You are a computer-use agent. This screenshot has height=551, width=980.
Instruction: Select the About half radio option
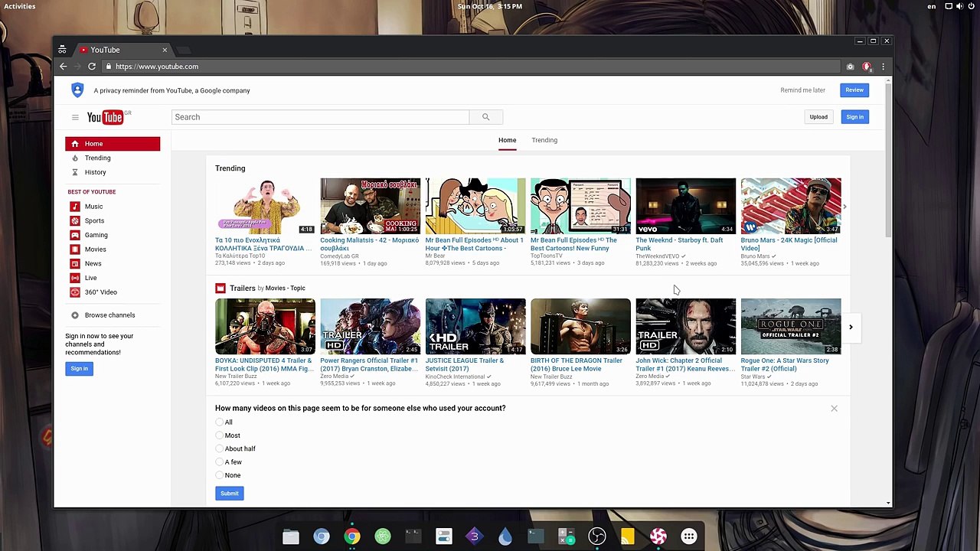point(220,448)
